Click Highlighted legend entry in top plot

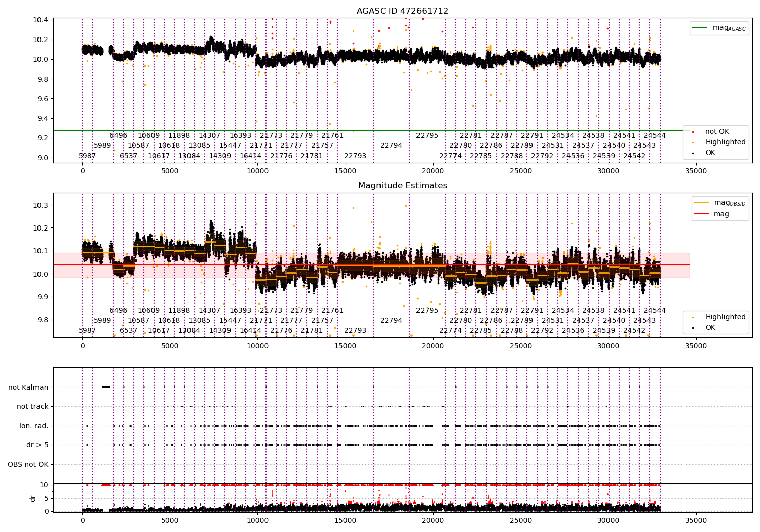pyautogui.click(x=726, y=142)
